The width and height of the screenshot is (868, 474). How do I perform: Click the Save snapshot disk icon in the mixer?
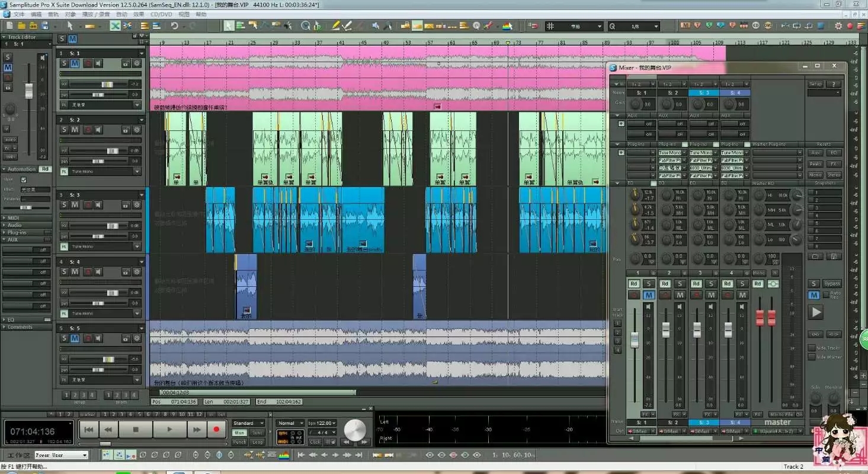pos(834,257)
